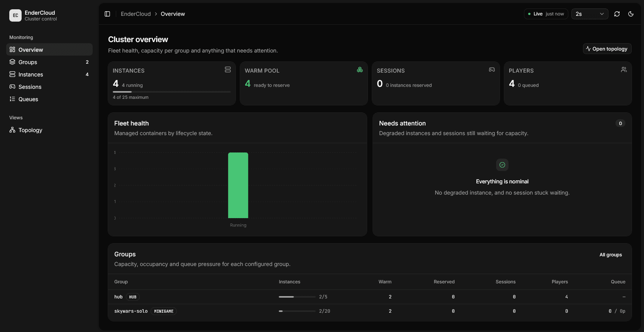Click the green checkmark icon under Needs attention

pyautogui.click(x=502, y=165)
